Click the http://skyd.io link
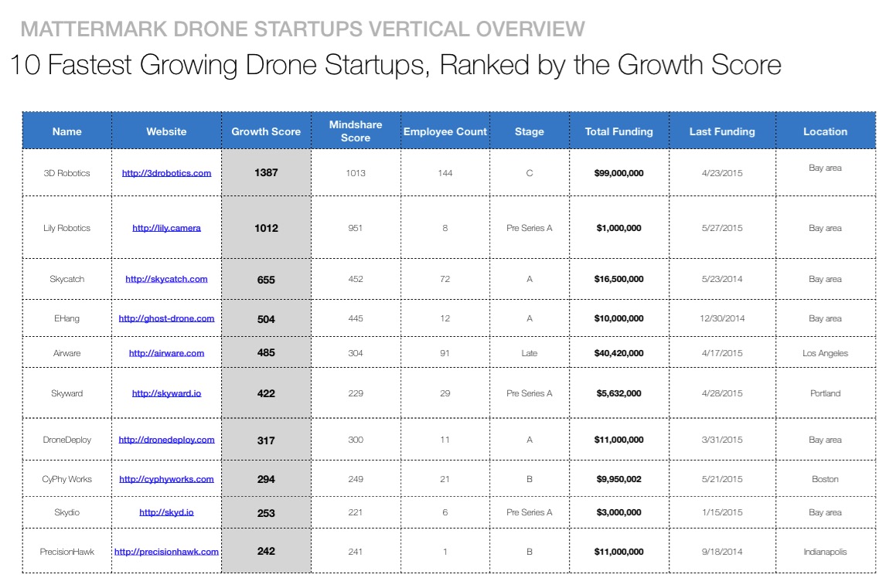Image resolution: width=889 pixels, height=588 pixels. coord(167,512)
